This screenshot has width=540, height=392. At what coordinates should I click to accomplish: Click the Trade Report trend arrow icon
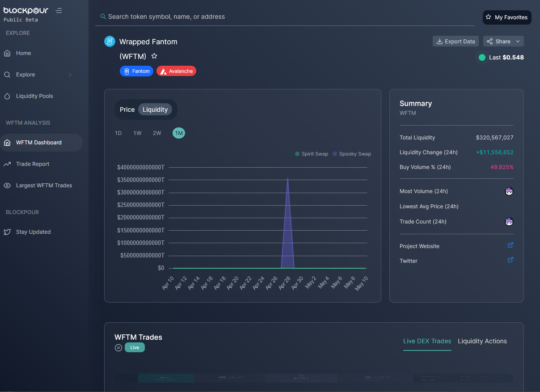[x=7, y=164]
